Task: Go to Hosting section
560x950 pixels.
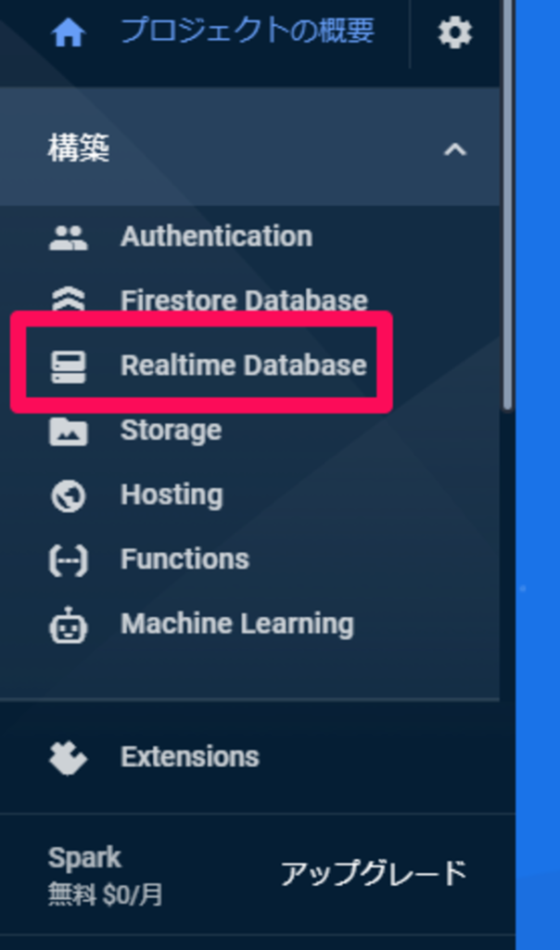Action: point(172,495)
